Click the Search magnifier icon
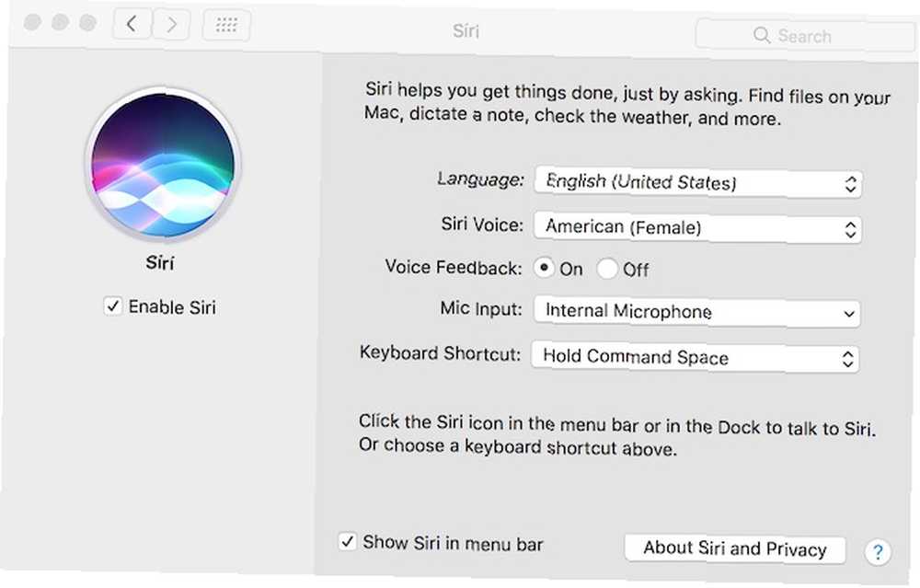Screen dimensions: 920x588 tap(761, 35)
